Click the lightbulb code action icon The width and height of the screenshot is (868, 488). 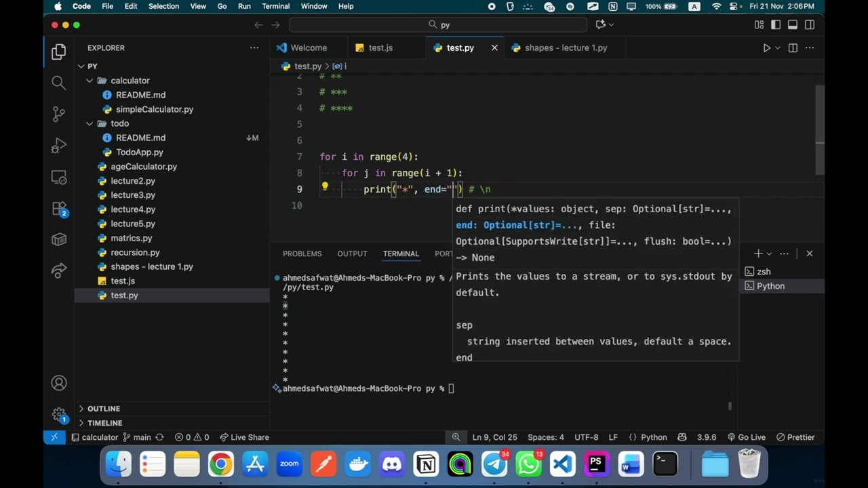pyautogui.click(x=325, y=187)
